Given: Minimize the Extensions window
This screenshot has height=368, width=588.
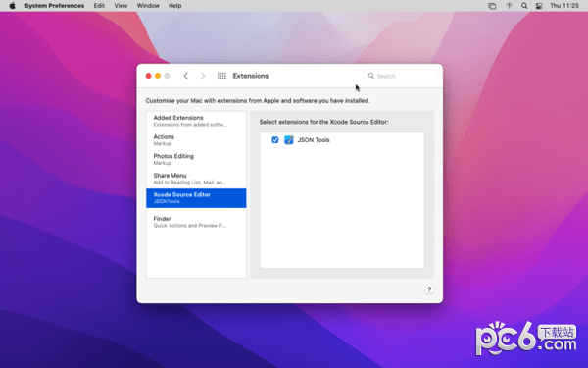Looking at the screenshot, I should (x=158, y=76).
